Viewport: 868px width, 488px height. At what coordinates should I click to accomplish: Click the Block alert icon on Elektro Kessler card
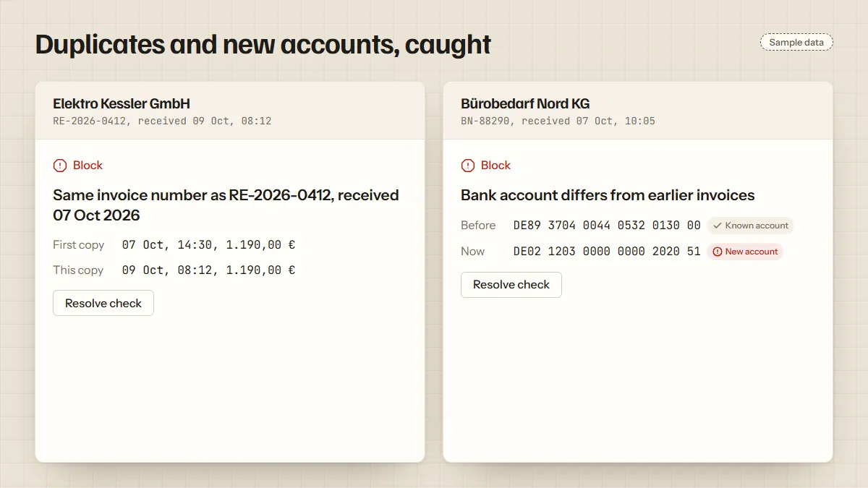click(x=60, y=166)
